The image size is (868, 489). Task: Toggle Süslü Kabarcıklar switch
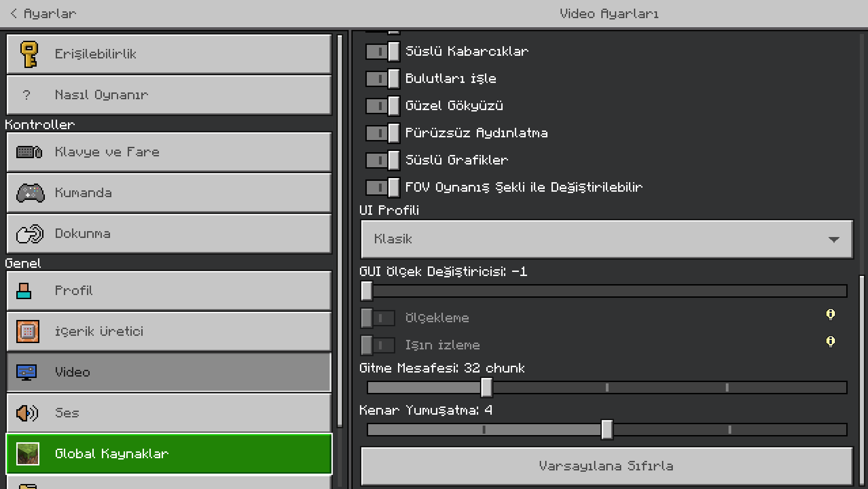click(383, 52)
